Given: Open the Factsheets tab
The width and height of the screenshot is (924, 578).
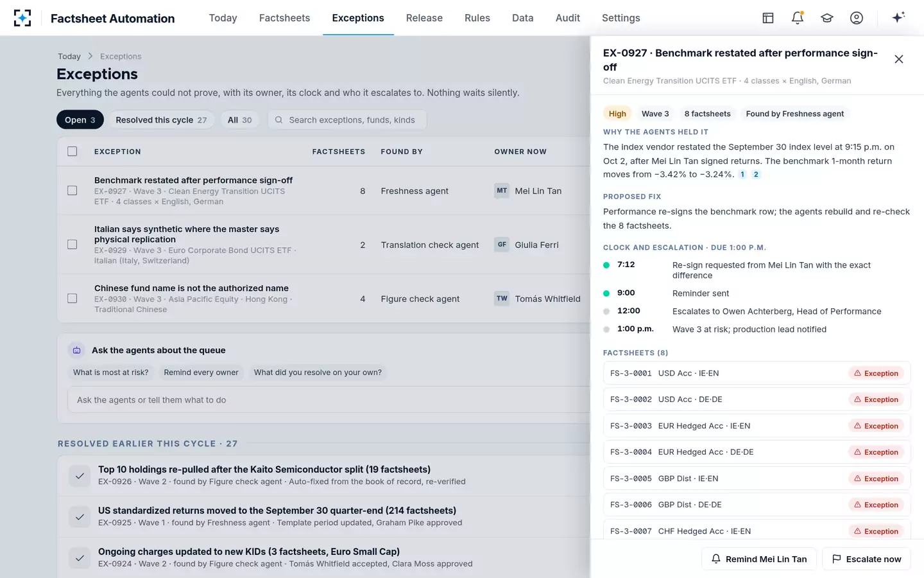Looking at the screenshot, I should click(284, 18).
